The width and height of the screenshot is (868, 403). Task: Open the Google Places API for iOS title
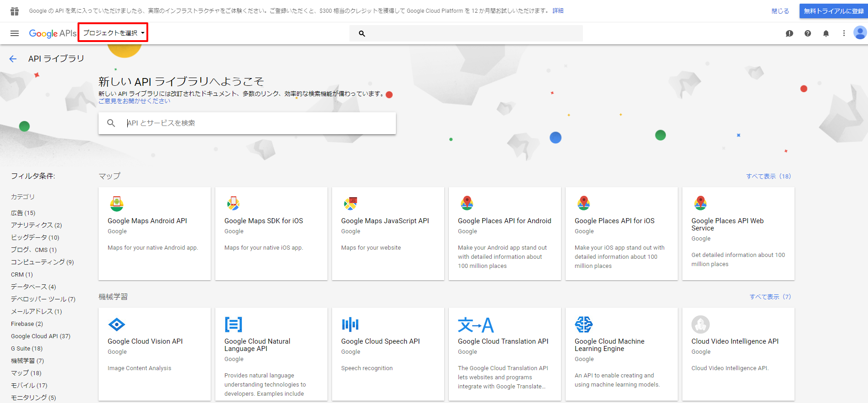coord(614,221)
